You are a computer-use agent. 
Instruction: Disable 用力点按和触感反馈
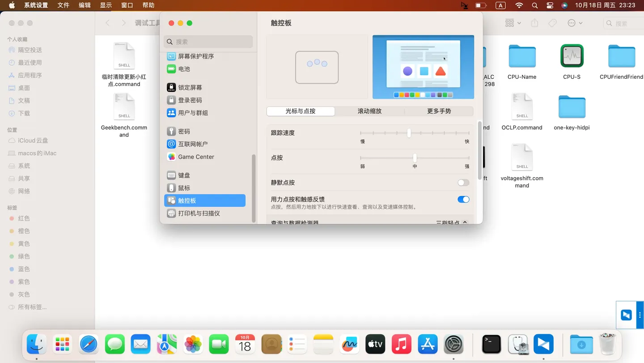tap(463, 199)
